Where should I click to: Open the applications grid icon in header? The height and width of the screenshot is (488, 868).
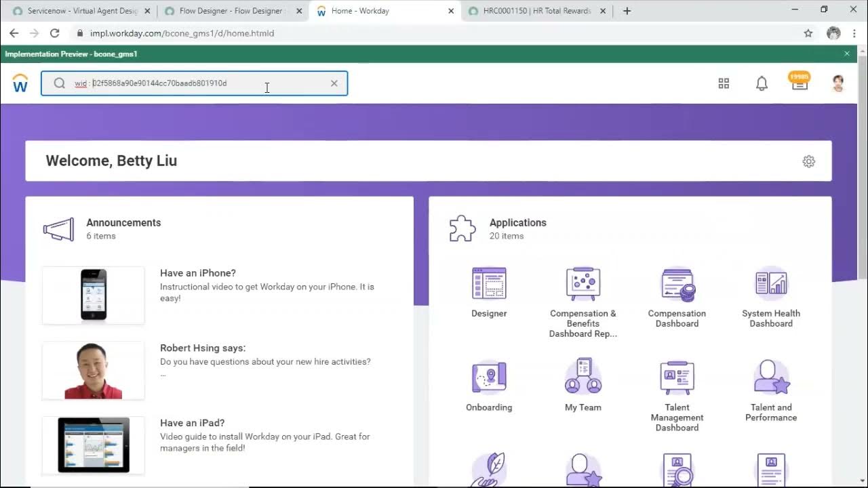[724, 83]
